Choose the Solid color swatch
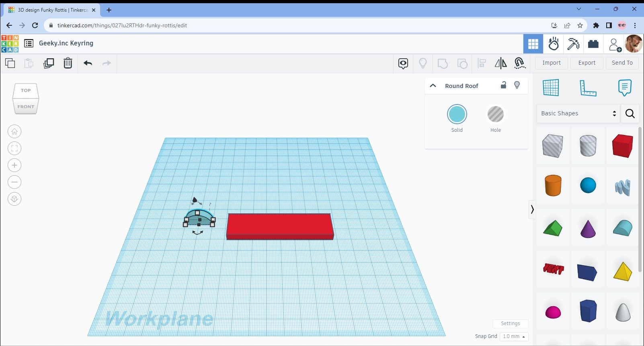Image resolution: width=644 pixels, height=346 pixels. coord(457,114)
